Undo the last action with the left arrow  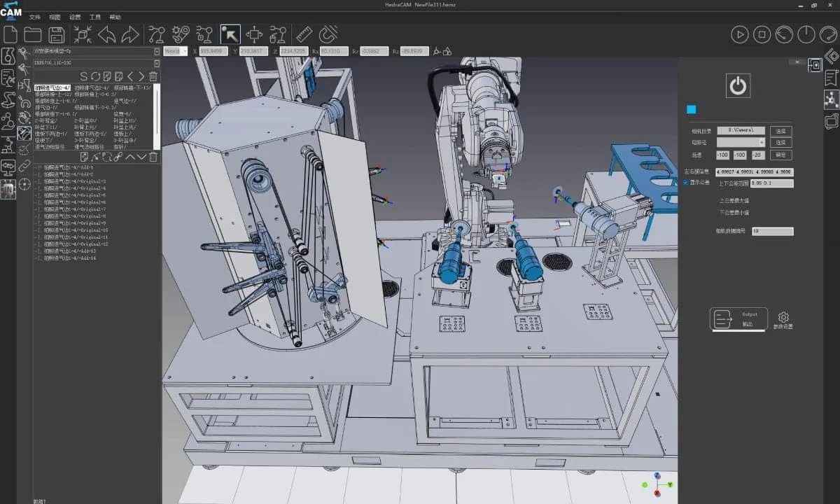(106, 34)
